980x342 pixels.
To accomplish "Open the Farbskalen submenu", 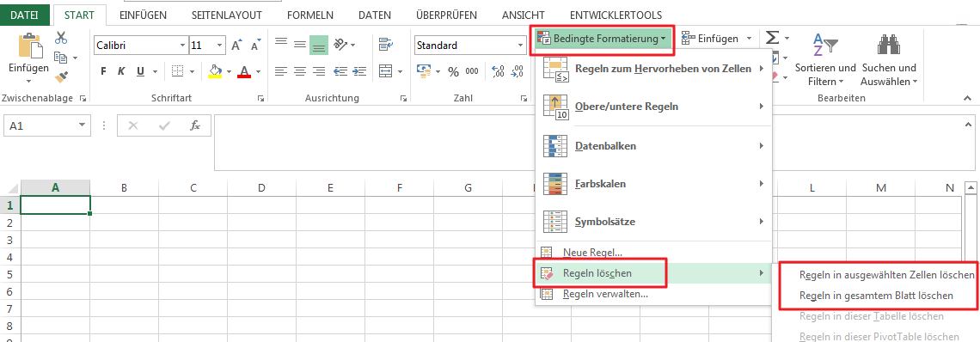I will pos(653,184).
